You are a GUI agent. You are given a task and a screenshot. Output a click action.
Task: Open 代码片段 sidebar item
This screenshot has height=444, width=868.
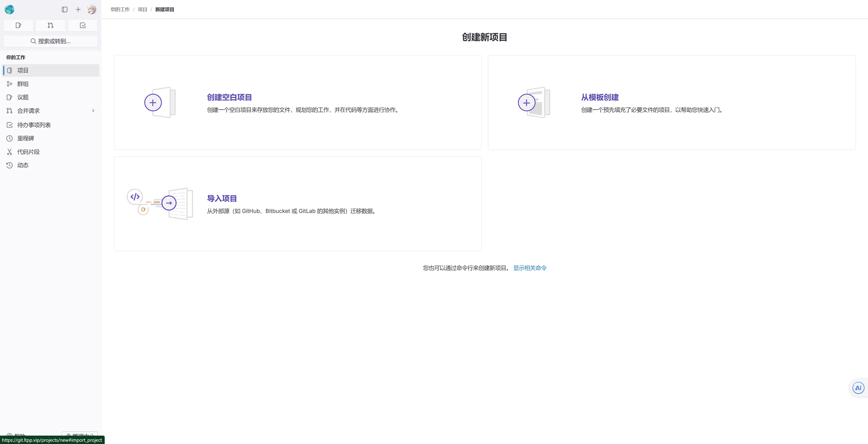click(28, 152)
